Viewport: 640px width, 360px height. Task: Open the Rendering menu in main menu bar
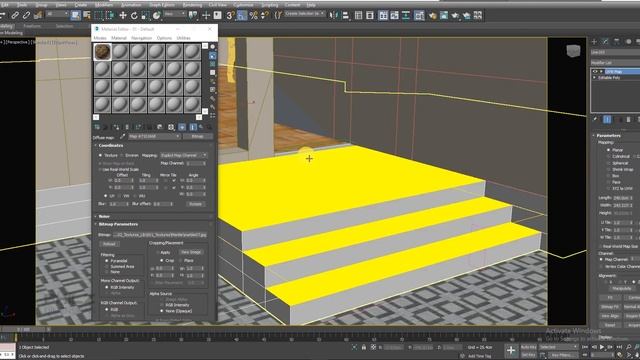coord(192,5)
